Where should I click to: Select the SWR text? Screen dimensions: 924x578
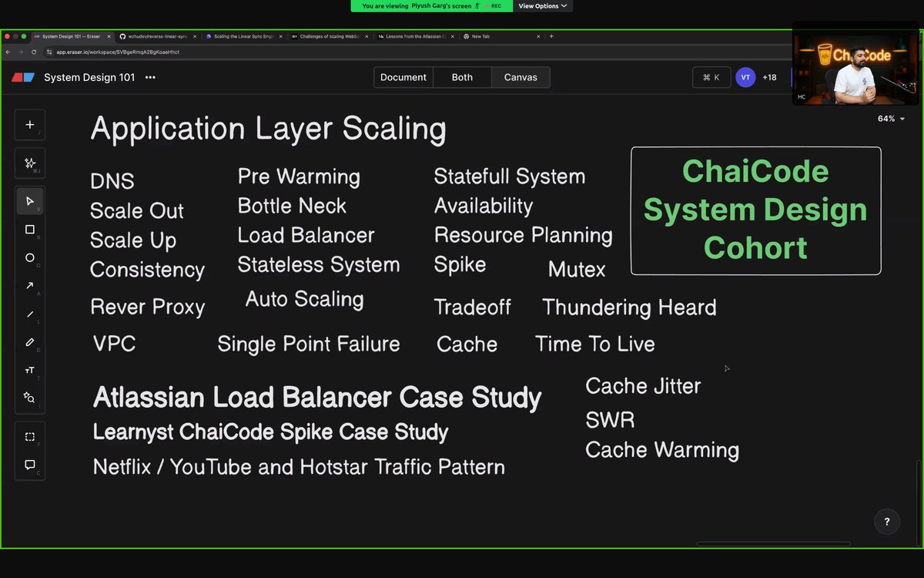click(610, 420)
